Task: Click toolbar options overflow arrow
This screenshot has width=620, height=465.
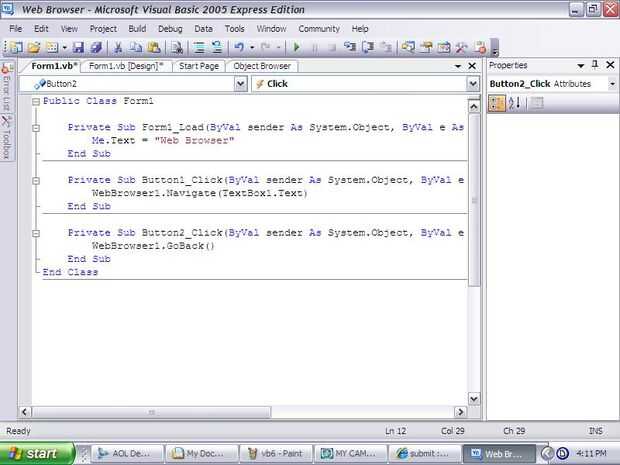Action: click(x=494, y=48)
